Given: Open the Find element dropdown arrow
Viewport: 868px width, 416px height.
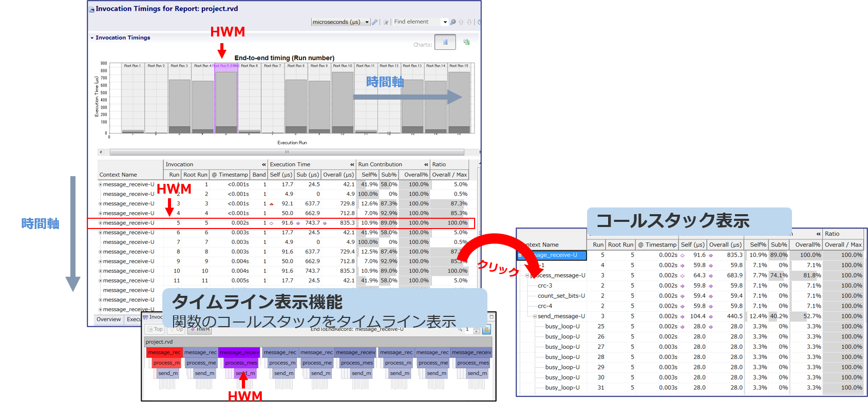Looking at the screenshot, I should click(x=445, y=22).
